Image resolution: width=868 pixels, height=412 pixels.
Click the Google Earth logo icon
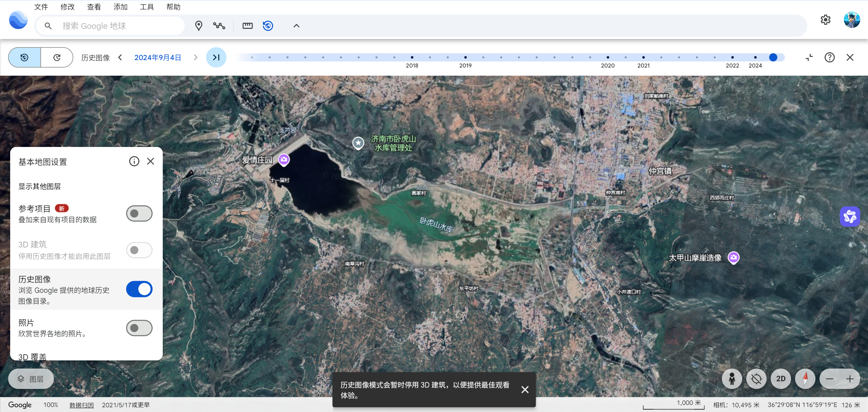pos(18,20)
